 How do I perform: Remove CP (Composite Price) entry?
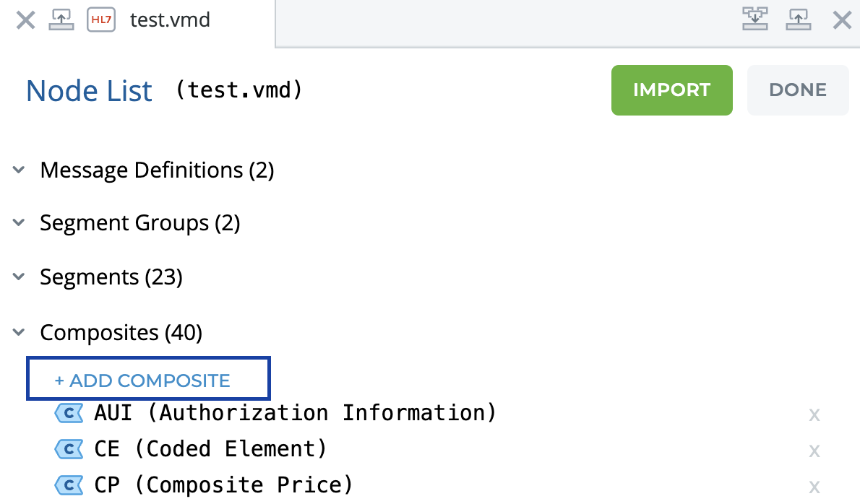tap(814, 487)
